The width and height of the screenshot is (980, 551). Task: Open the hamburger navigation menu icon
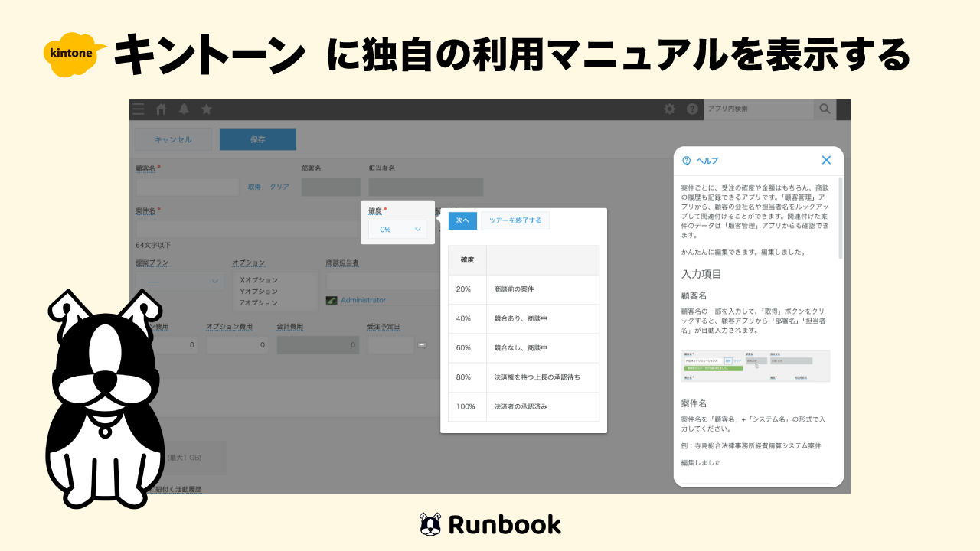click(x=138, y=109)
